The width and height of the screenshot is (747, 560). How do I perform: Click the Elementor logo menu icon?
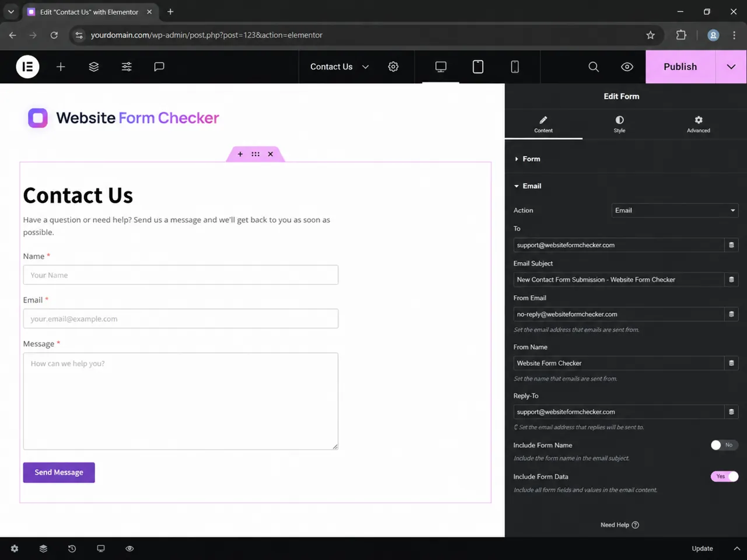pos(27,66)
